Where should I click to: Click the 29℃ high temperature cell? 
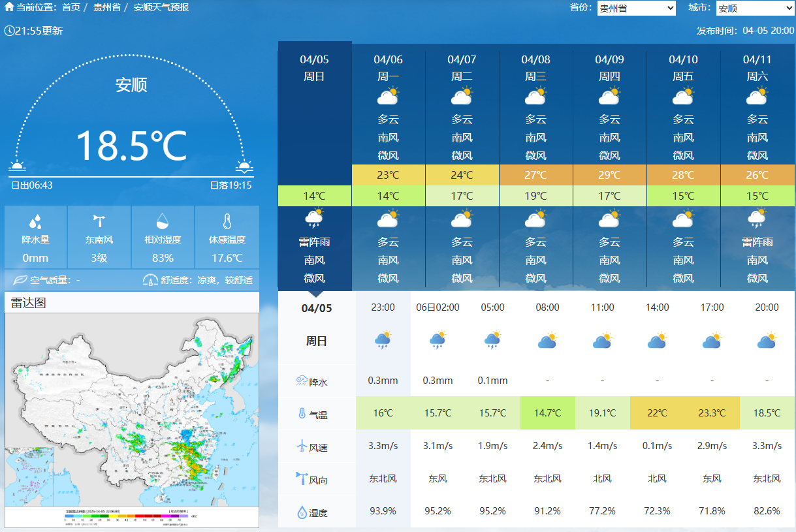coord(609,175)
